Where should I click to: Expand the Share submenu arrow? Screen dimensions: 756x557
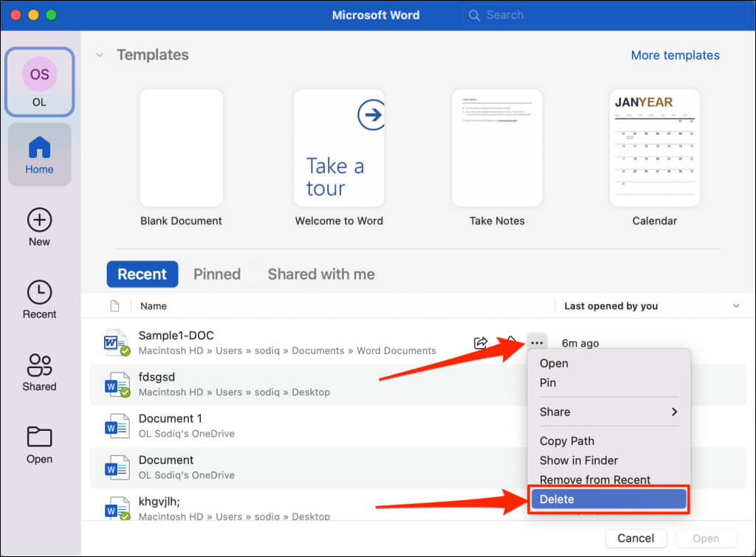[675, 412]
